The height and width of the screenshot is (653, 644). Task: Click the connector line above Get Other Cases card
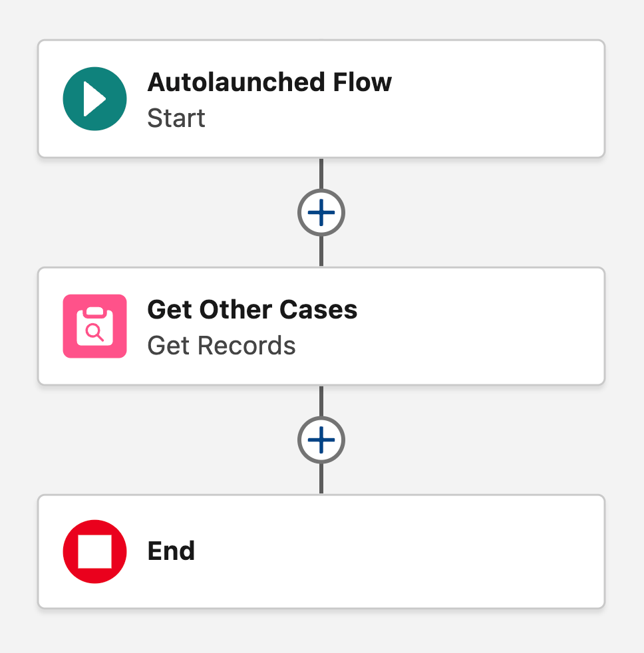pyautogui.click(x=321, y=251)
